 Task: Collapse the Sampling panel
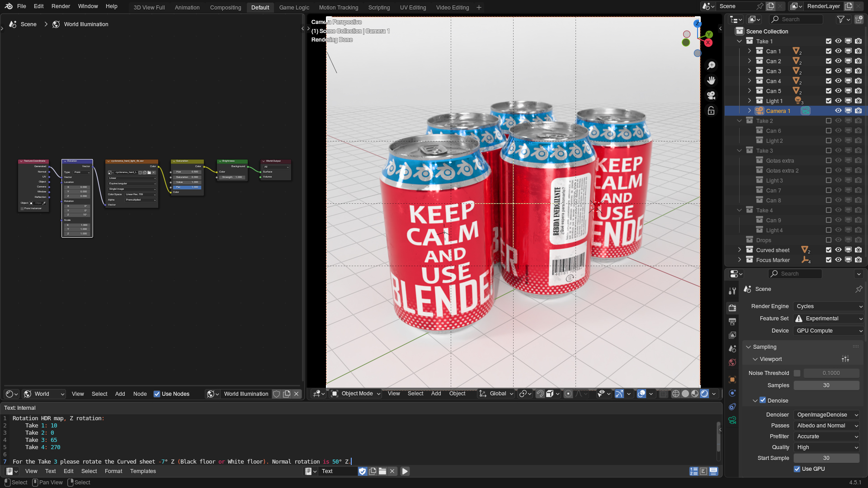tap(764, 347)
